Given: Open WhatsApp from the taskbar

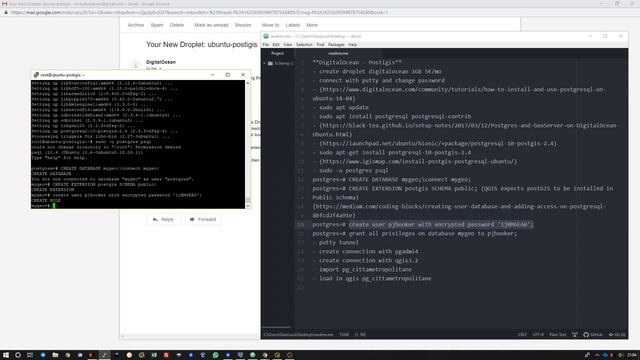Looking at the screenshot, I should [215, 355].
